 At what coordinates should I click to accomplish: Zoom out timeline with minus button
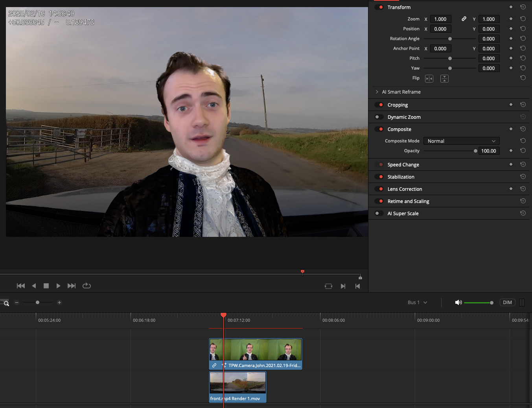17,303
